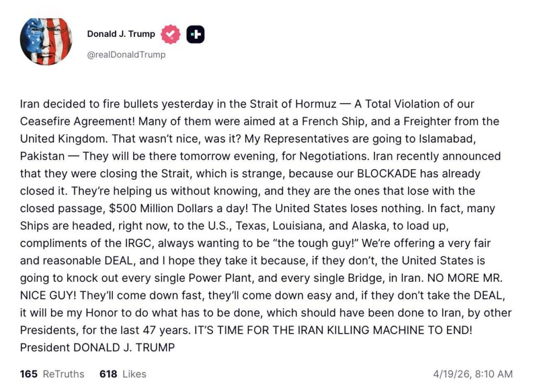Click the bold 165 counter
533x392 pixels.
point(30,374)
